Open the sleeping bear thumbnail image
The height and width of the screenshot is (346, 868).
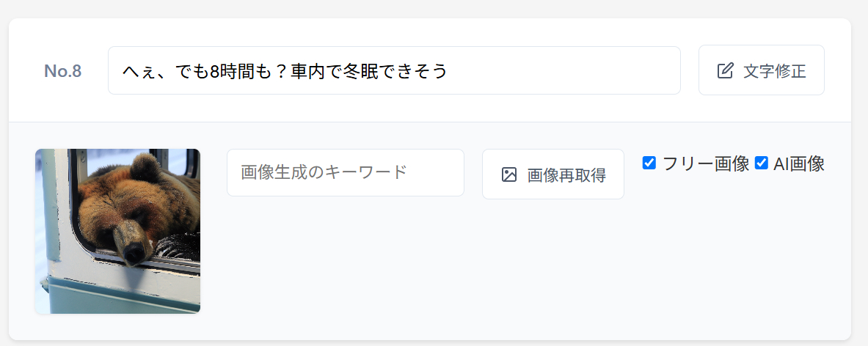(118, 231)
